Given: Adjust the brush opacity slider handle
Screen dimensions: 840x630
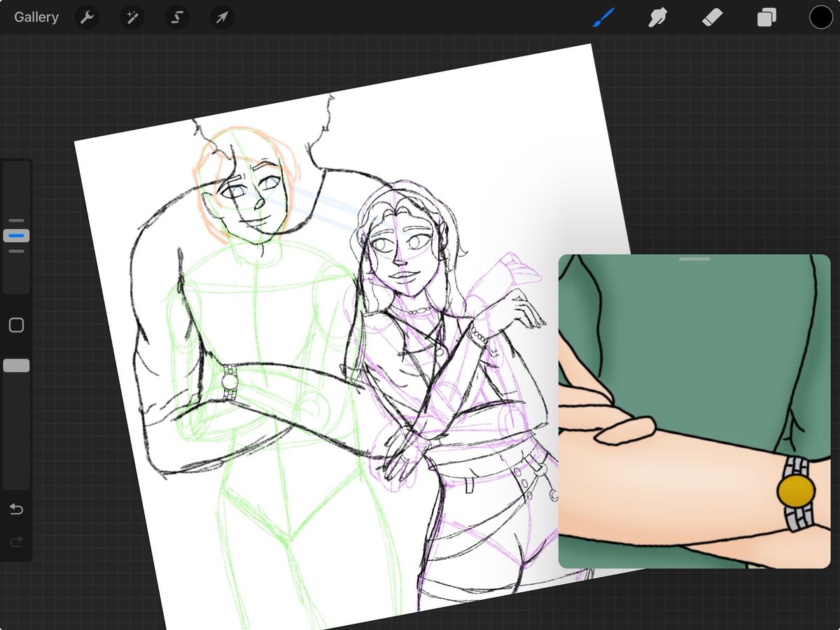Looking at the screenshot, I should point(16,365).
